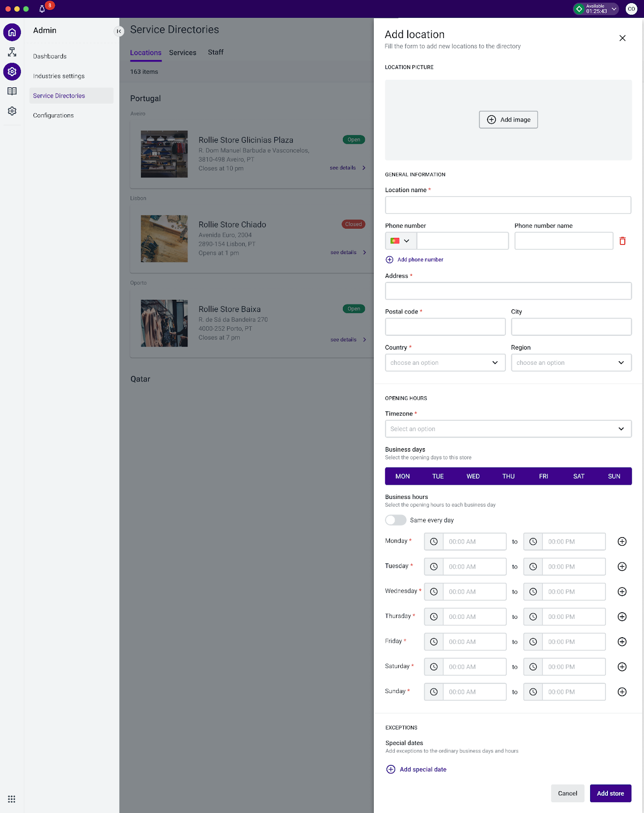The width and height of the screenshot is (644, 813).
Task: Click the Phone number name field
Action: tap(564, 241)
